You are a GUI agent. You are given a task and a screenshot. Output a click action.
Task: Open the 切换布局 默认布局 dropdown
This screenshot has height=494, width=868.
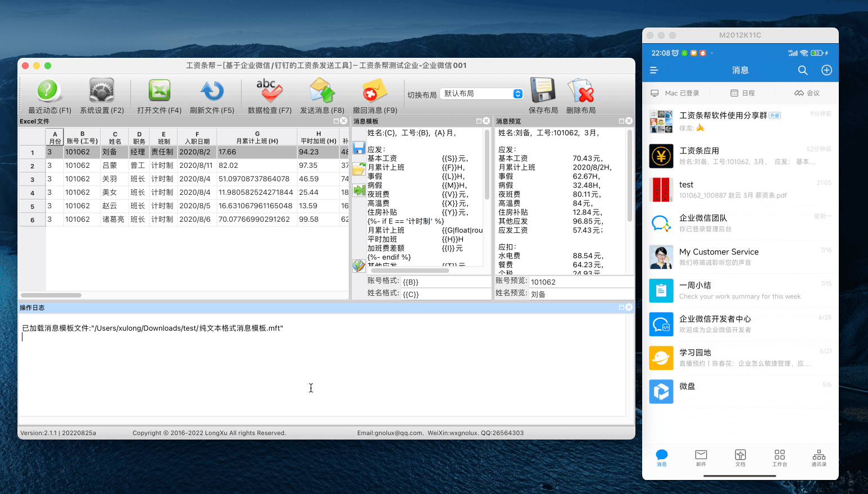pyautogui.click(x=482, y=94)
